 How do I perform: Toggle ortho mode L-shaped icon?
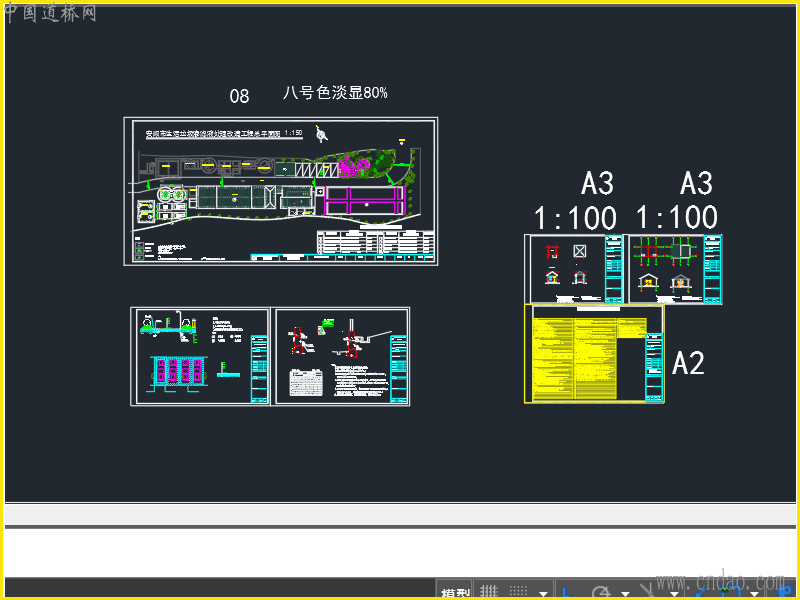click(x=566, y=592)
